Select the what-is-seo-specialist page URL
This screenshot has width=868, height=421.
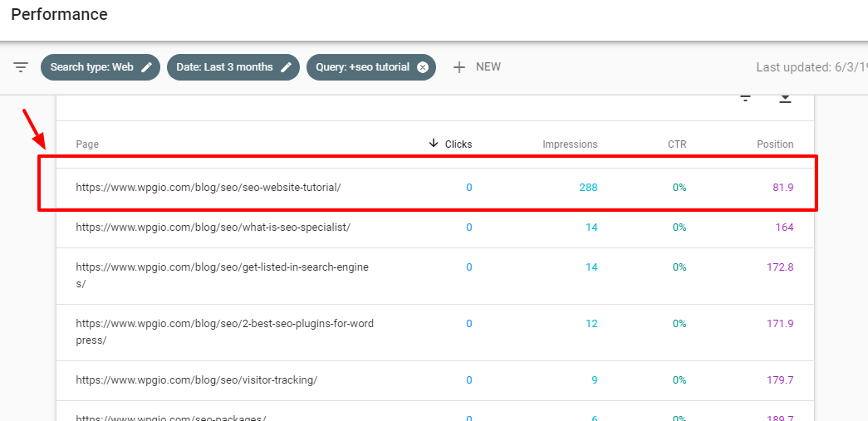click(x=213, y=228)
